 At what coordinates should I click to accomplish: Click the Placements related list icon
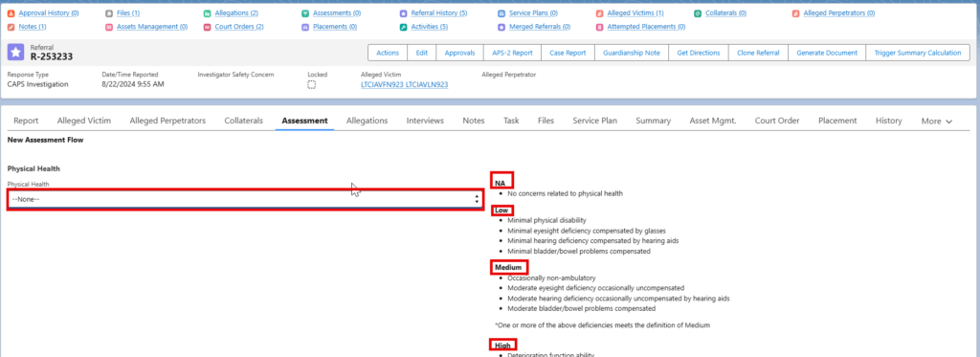pos(305,27)
